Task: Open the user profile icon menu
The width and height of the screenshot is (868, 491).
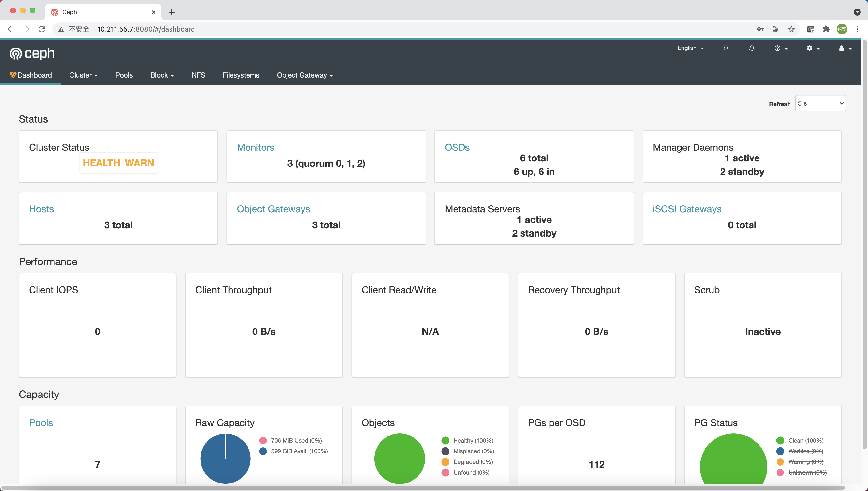Action: (845, 48)
